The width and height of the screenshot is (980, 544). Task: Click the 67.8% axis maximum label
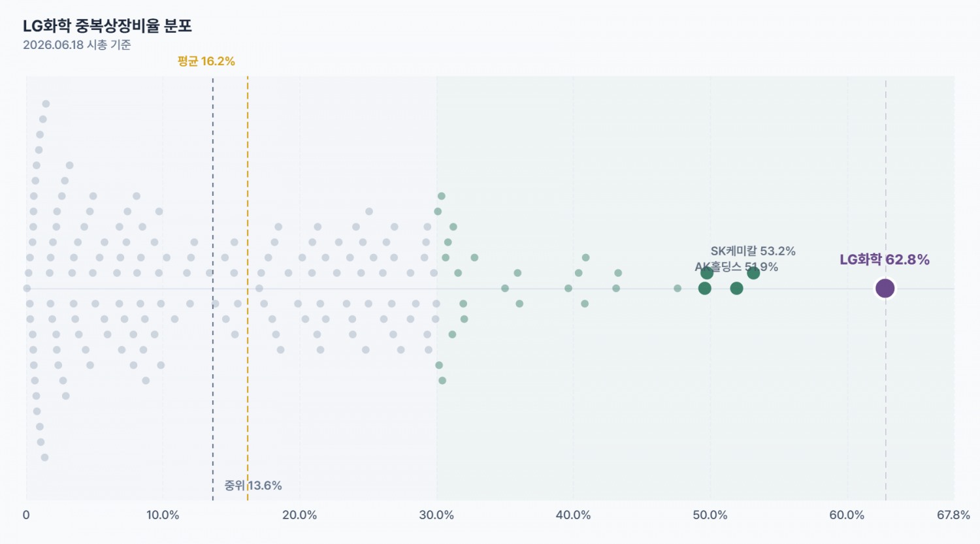[953, 515]
